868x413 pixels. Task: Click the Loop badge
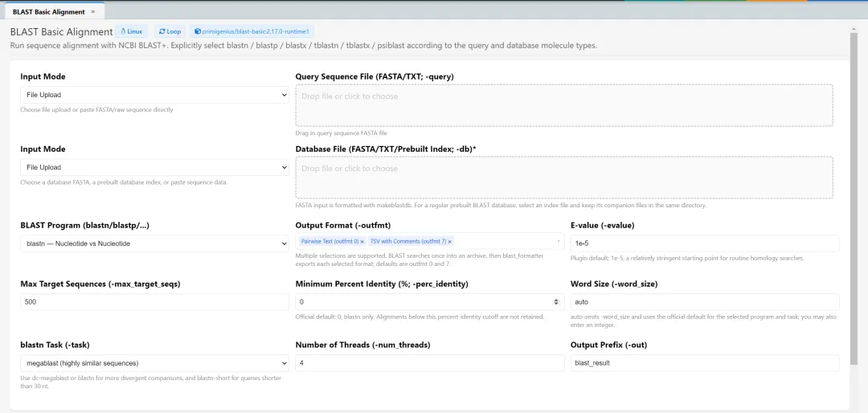170,31
